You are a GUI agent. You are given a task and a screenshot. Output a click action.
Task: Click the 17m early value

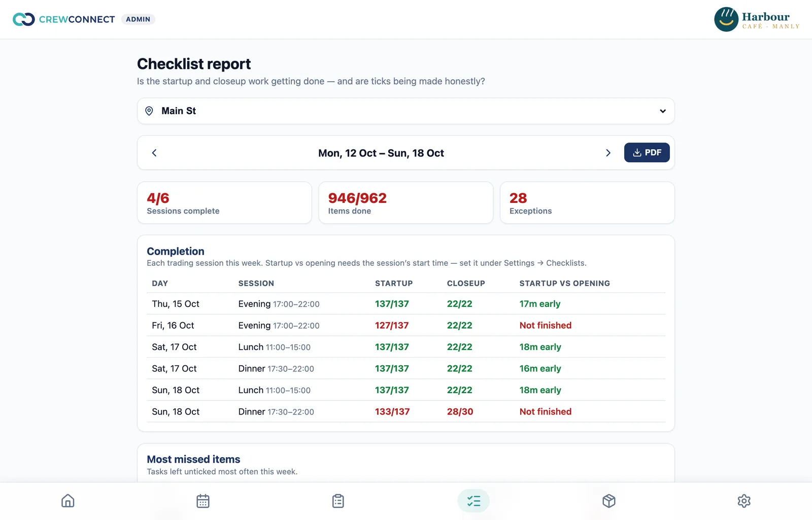tap(539, 304)
